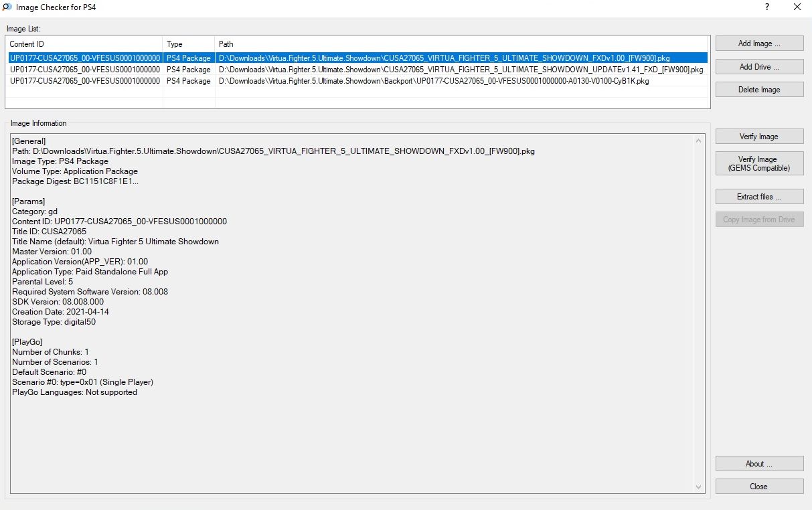Viewport: 812px width, 510px height.
Task: Click the [PlayGo] section heading text
Action: point(29,342)
